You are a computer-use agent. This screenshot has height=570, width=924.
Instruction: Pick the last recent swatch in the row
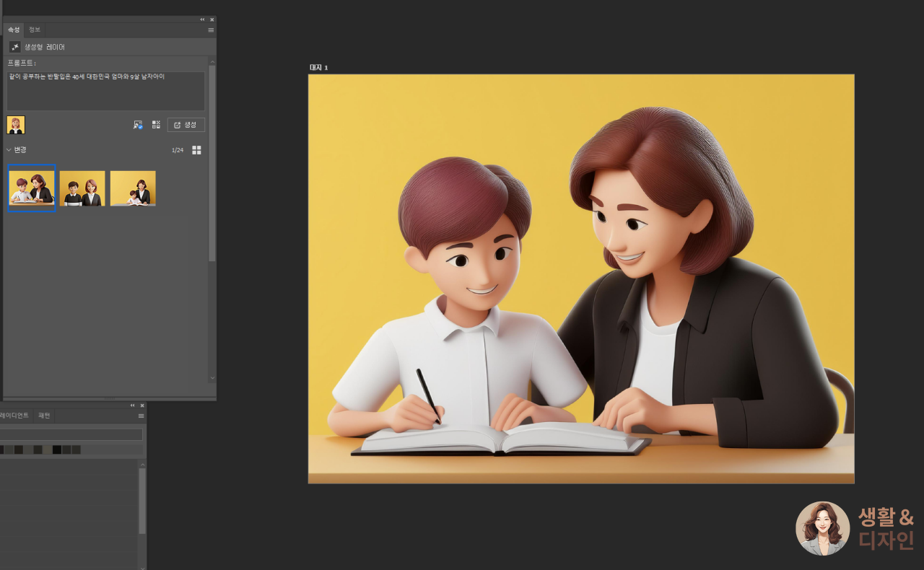pos(77,450)
